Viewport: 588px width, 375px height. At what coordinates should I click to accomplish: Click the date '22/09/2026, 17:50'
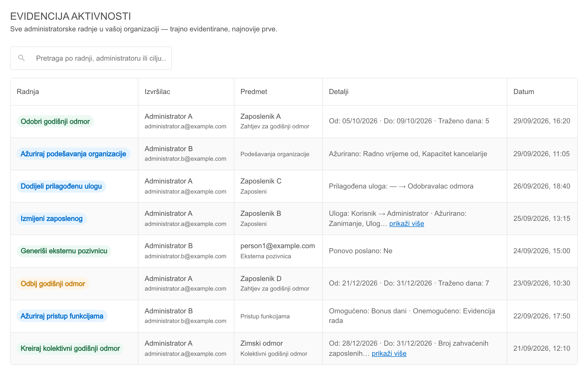click(x=542, y=316)
